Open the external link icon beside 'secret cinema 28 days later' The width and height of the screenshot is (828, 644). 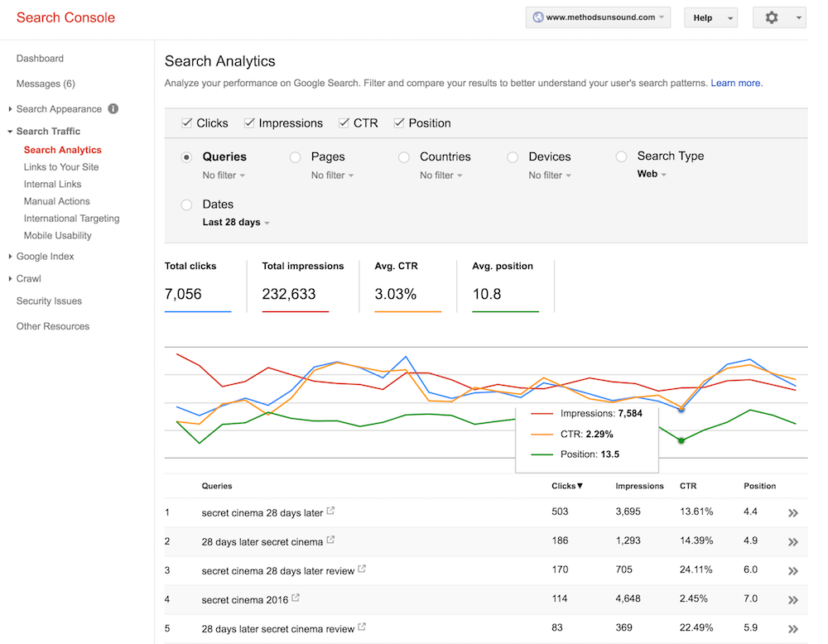331,511
